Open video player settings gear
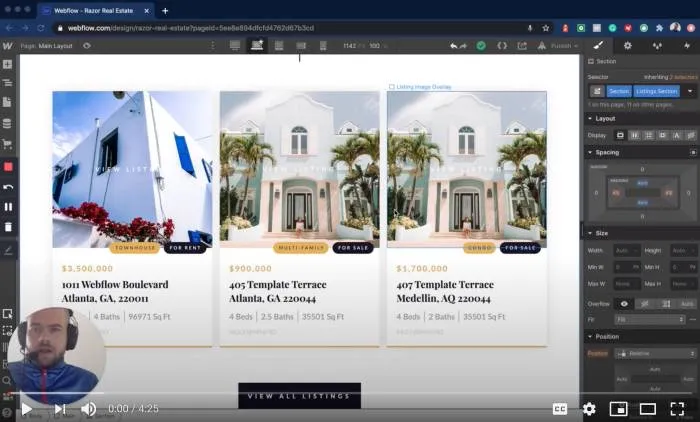 pos(589,409)
